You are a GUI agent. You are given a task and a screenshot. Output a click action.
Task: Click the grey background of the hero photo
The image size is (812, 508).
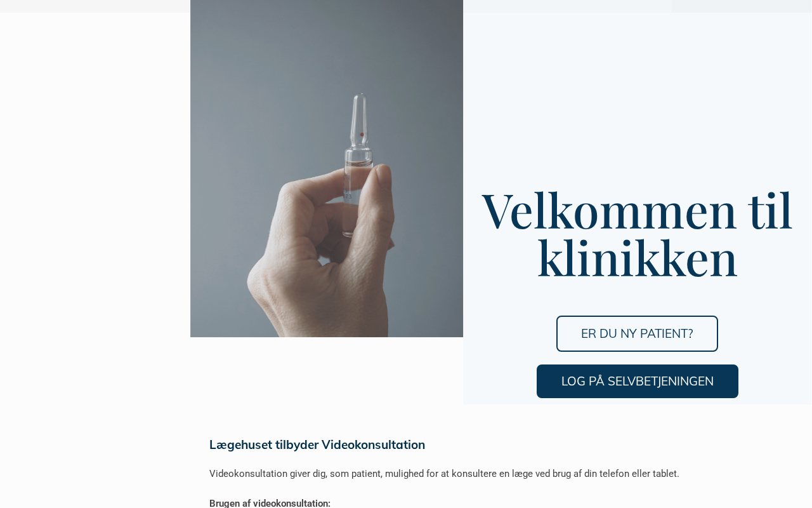[254, 95]
